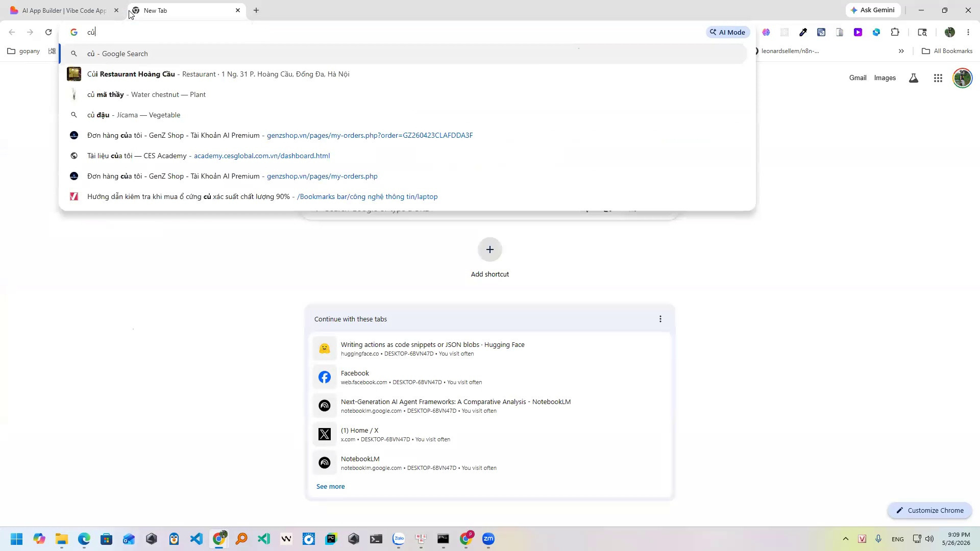Open the gopany bookmark folder
The image size is (980, 551).
point(24,51)
